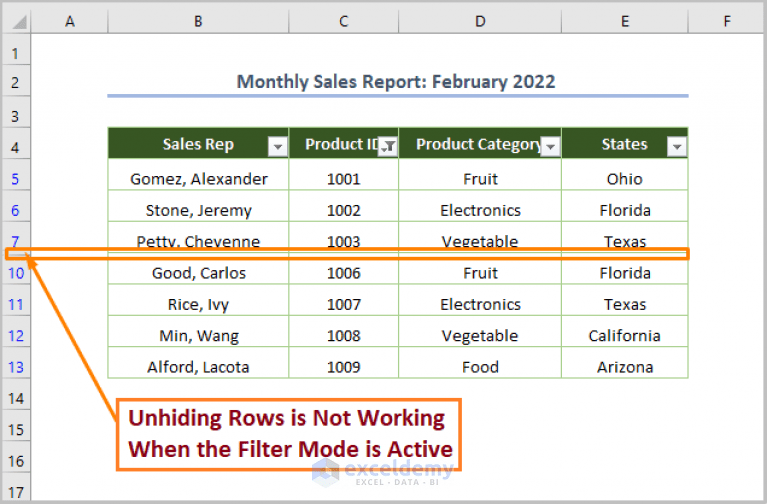Select Texas cell in Rice, Ivy row
767x504 pixels.
(625, 300)
